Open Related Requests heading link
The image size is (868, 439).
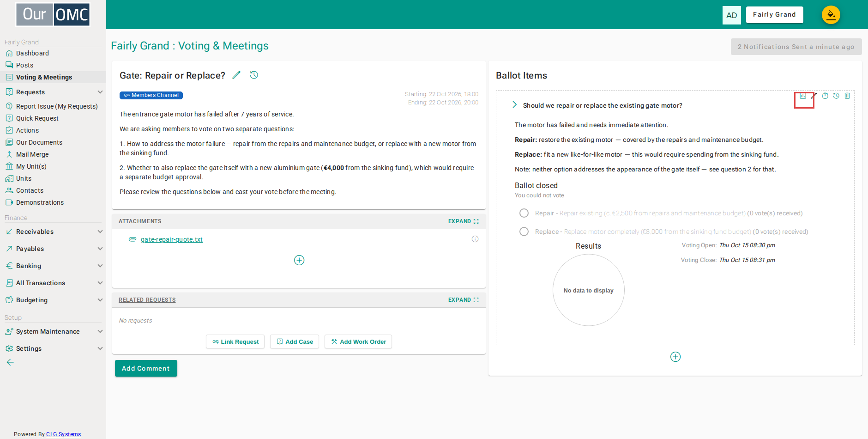tap(147, 300)
